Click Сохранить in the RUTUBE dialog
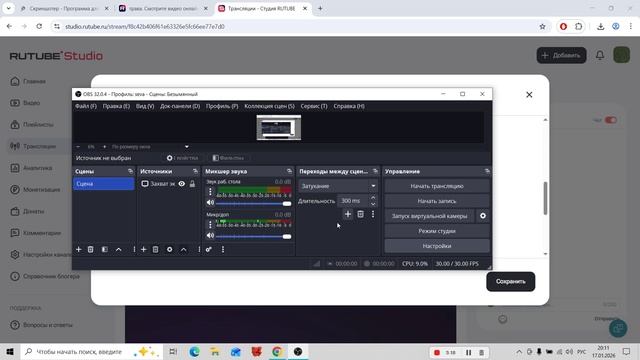This screenshot has width=640, height=360. click(511, 282)
